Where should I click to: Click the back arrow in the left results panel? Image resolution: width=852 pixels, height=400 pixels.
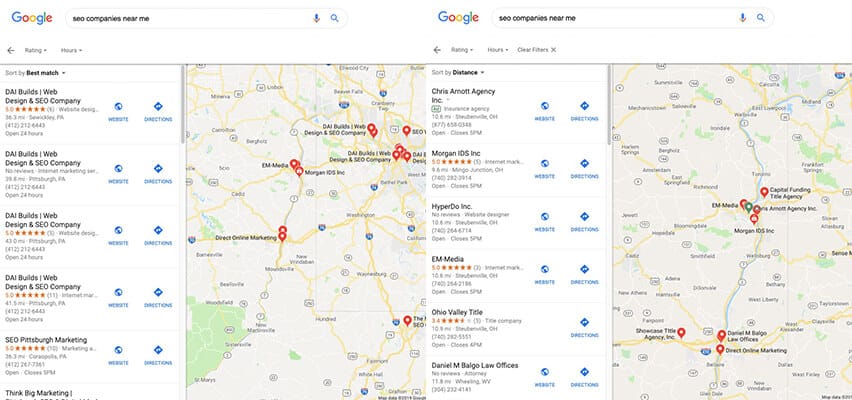coord(11,50)
